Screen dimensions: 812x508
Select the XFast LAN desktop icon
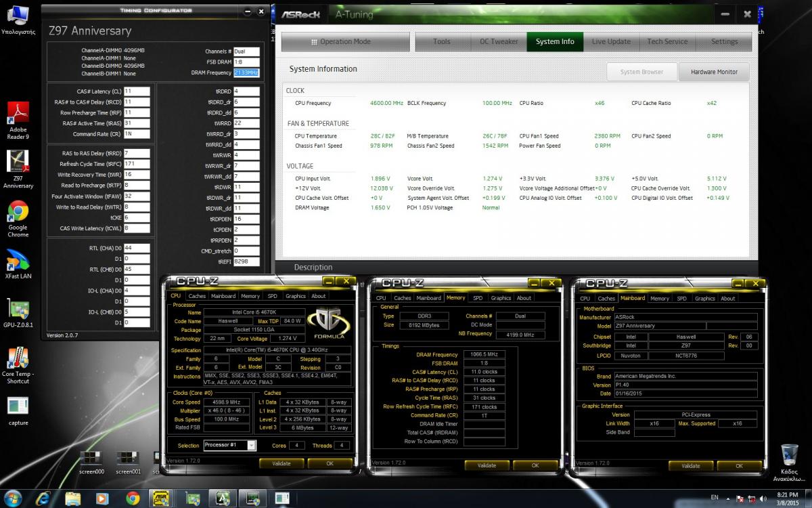18,264
